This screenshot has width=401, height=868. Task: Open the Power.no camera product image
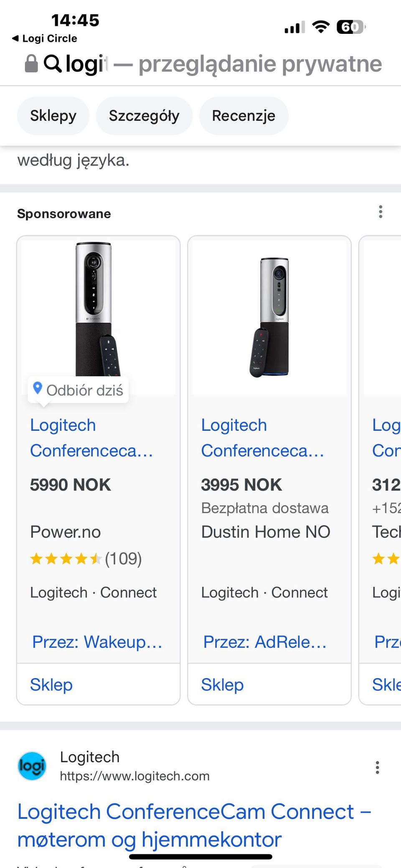[98, 309]
